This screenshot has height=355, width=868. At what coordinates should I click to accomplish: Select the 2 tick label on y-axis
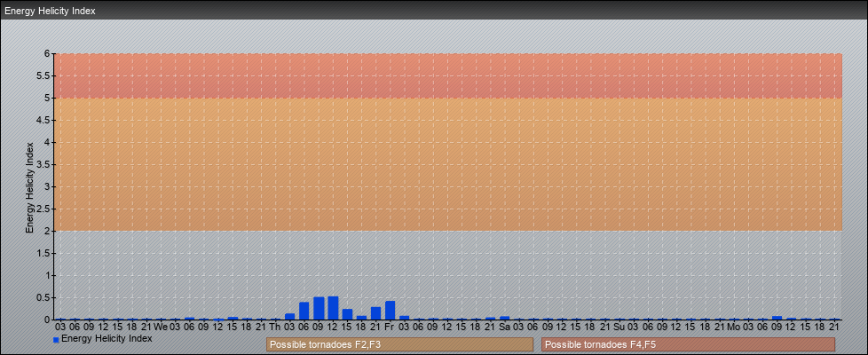(x=48, y=231)
